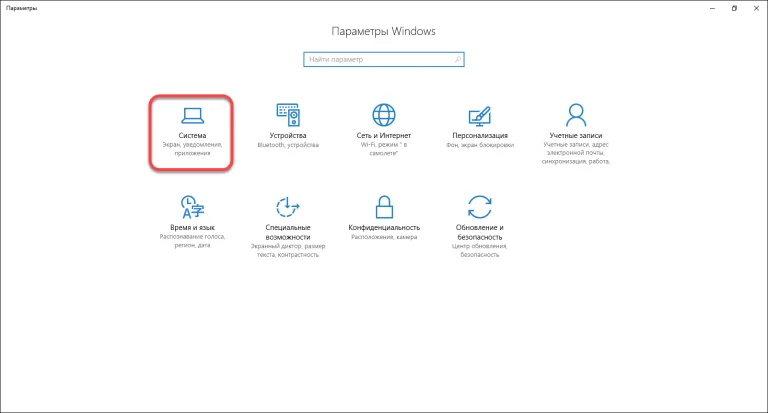Click the Конфиденциальность label text

(x=384, y=227)
